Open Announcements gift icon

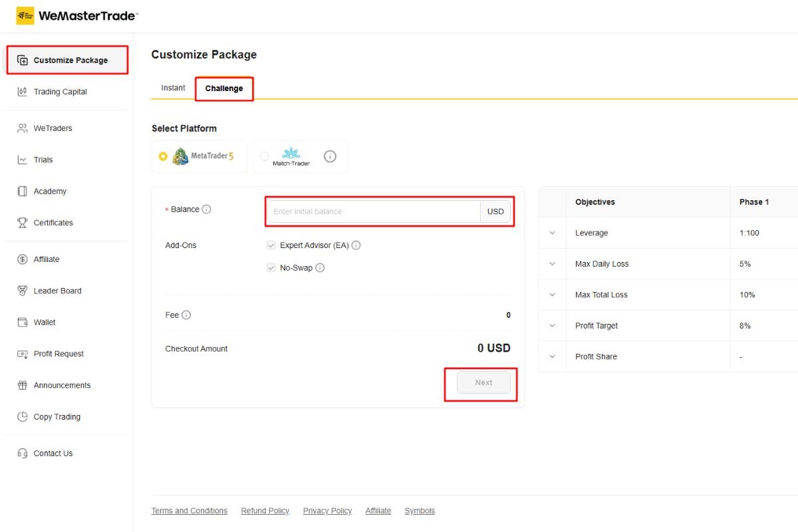pyautogui.click(x=23, y=386)
